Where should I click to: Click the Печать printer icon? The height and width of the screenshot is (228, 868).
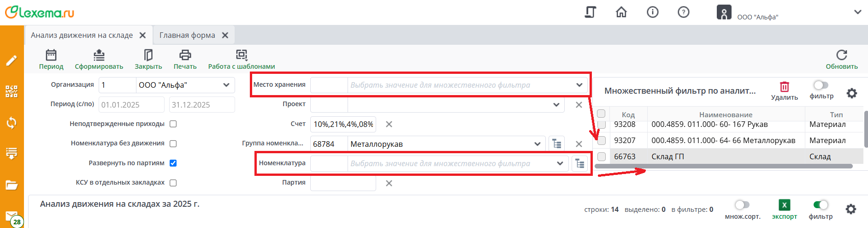point(185,55)
